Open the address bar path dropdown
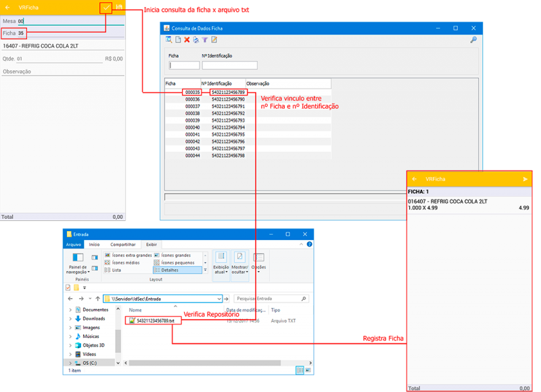This screenshot has height=392, width=541. [x=218, y=299]
